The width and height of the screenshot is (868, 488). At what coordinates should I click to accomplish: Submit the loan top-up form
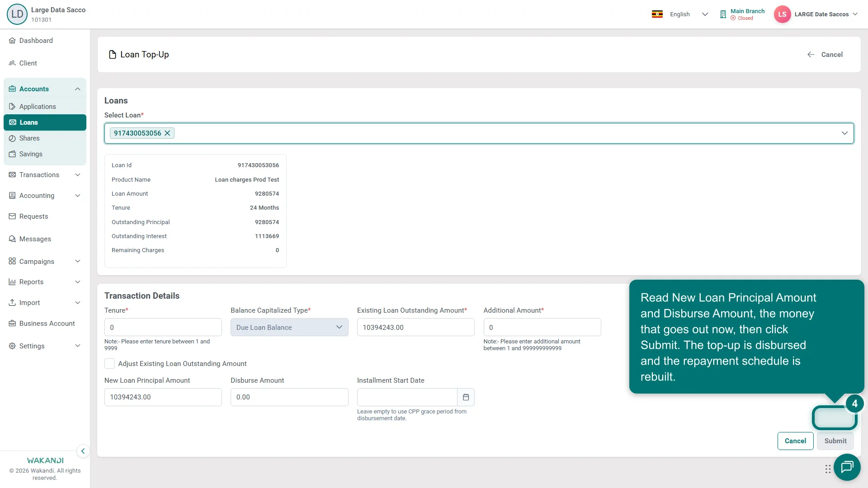point(835,441)
